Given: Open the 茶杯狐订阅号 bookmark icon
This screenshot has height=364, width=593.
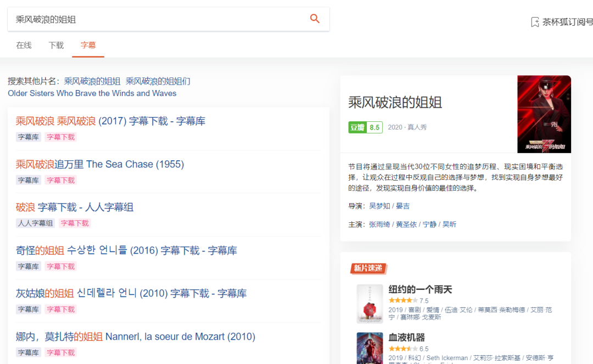Looking at the screenshot, I should click(x=535, y=22).
